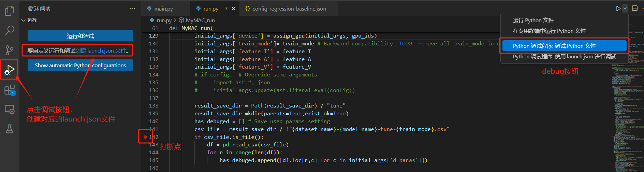Open the Search view in activity bar

tap(10, 30)
